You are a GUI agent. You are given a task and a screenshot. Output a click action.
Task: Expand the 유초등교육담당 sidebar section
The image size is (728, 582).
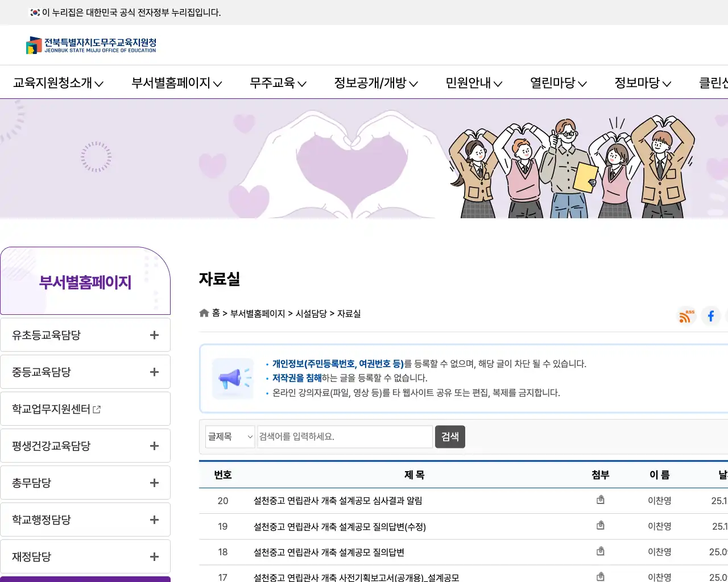point(154,334)
